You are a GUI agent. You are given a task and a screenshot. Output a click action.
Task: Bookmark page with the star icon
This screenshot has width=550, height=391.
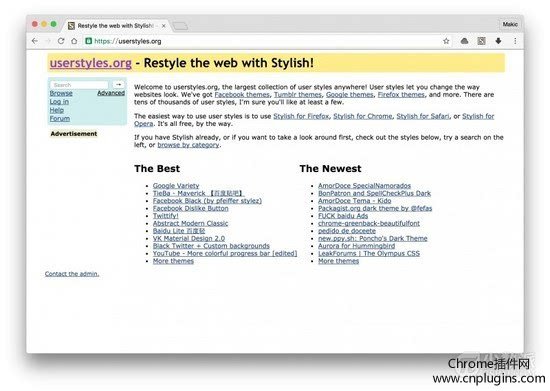[446, 41]
